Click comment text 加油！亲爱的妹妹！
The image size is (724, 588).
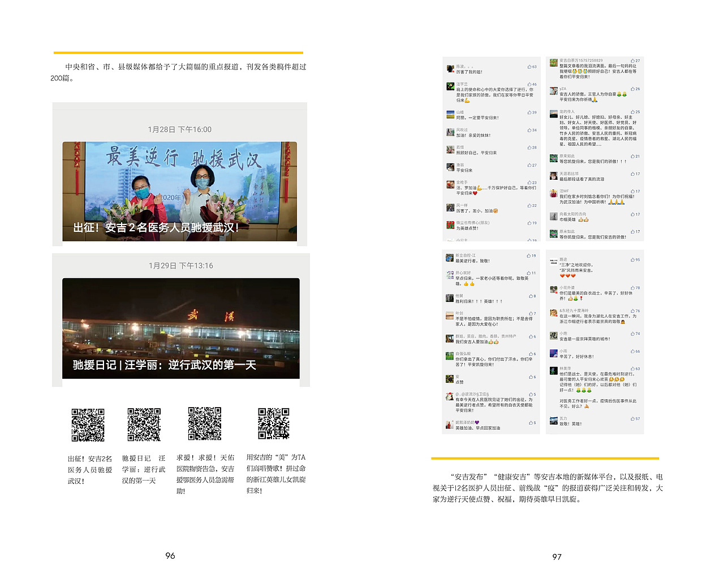(473, 135)
